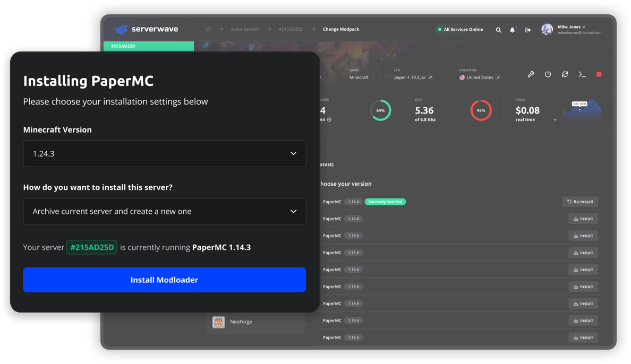Edit the paper-1.19.2.jar file pencil icon
Viewport: 631px width, 364px height.
coord(431,77)
